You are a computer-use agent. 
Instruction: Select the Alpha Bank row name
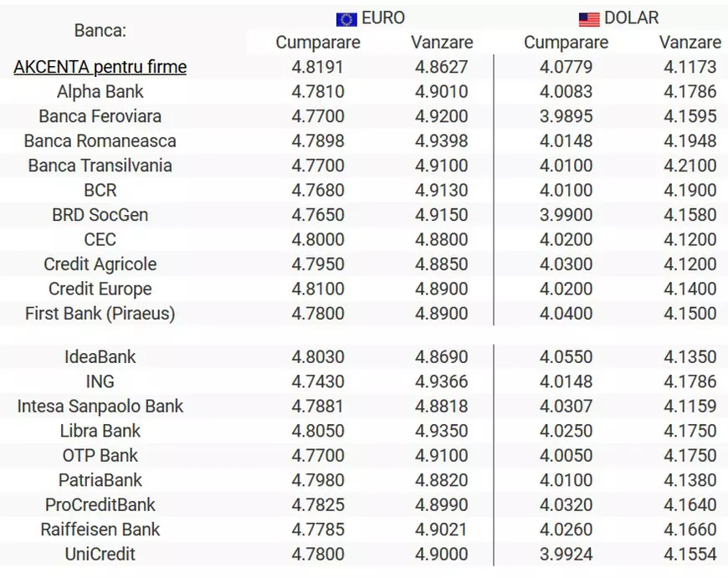point(100,92)
